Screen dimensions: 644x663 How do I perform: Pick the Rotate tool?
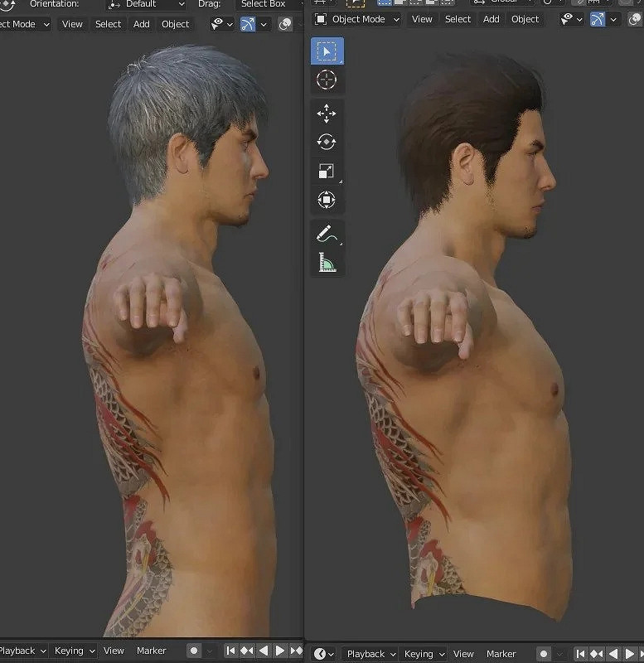327,142
